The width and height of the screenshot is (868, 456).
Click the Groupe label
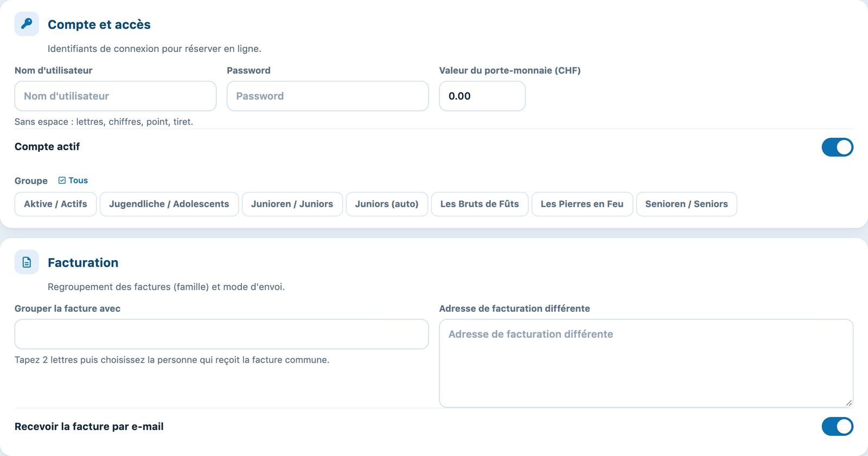point(31,181)
